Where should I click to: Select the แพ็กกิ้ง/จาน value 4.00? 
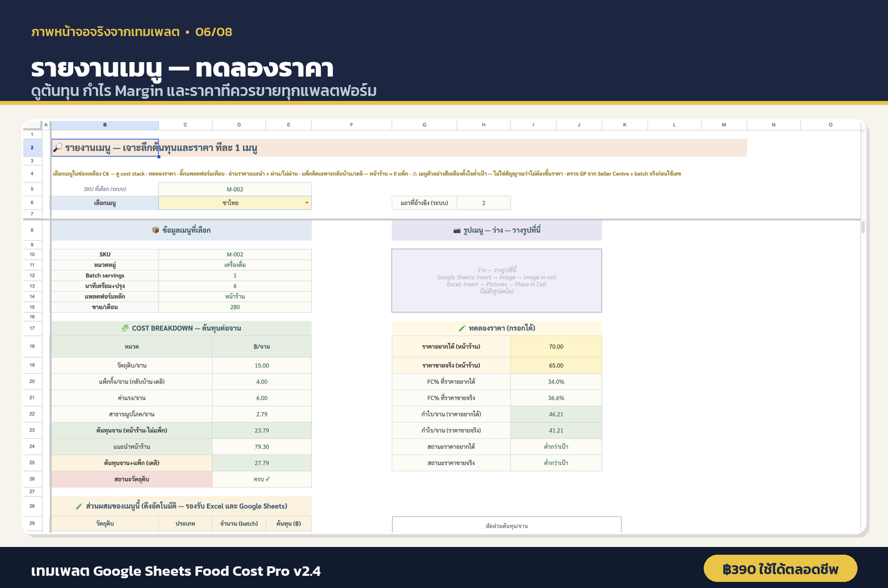(261, 382)
